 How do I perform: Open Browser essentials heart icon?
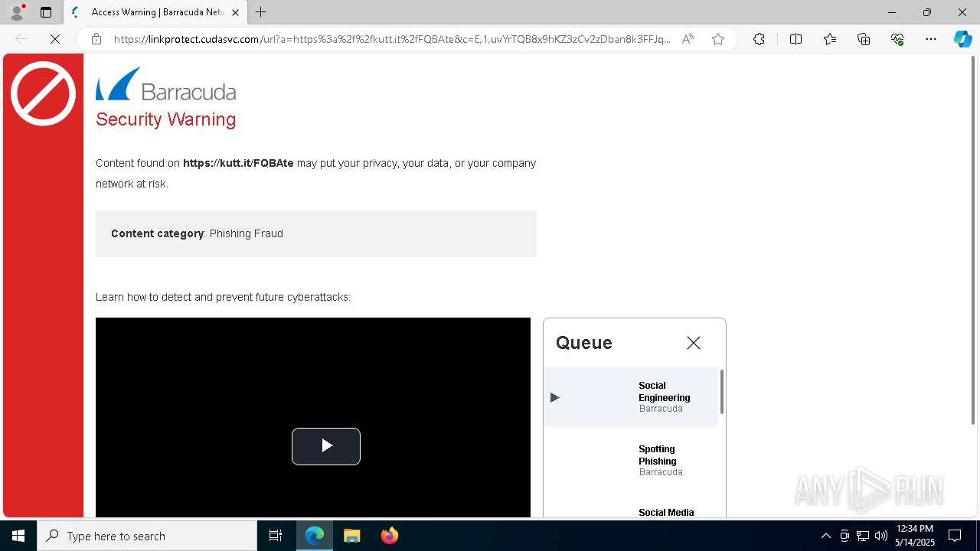coord(897,39)
